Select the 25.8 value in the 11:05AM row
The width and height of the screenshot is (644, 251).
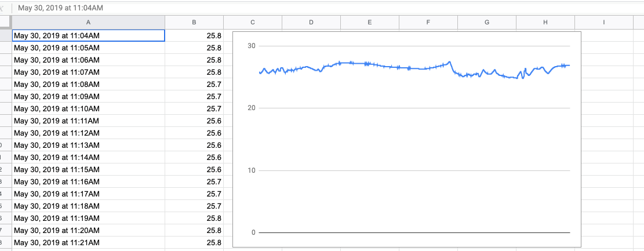[x=194, y=48]
